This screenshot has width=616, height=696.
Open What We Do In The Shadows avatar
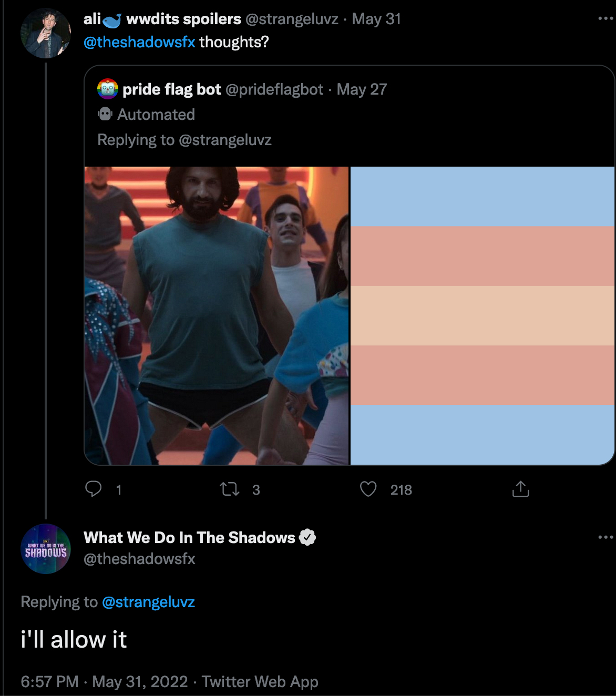point(46,549)
